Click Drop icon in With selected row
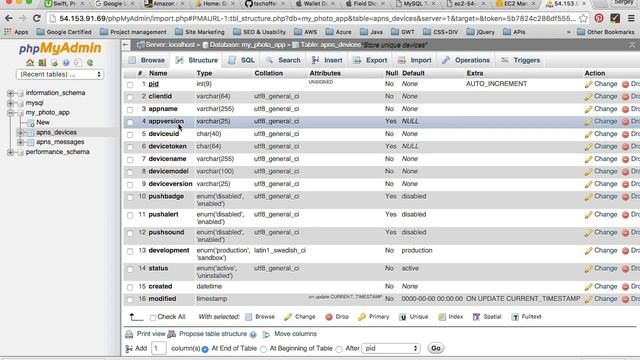Viewport: 640px width, 360px height. (x=329, y=317)
